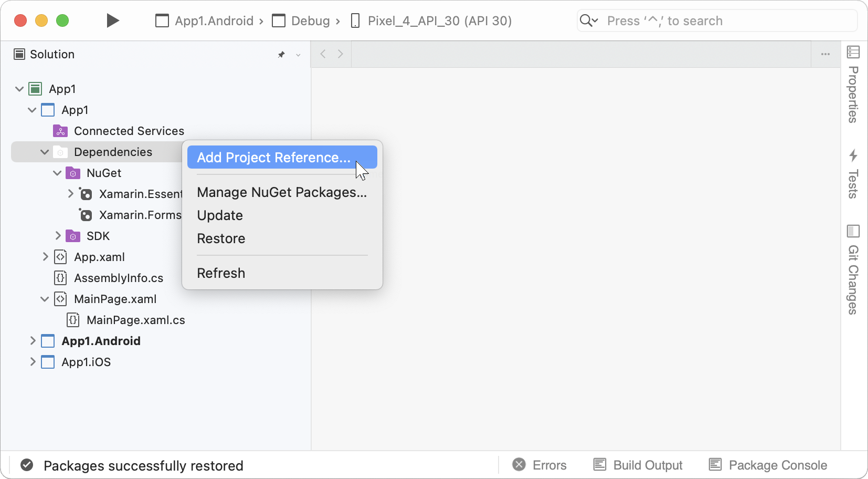Navigate back in editor history
This screenshot has height=479, width=868.
click(323, 54)
